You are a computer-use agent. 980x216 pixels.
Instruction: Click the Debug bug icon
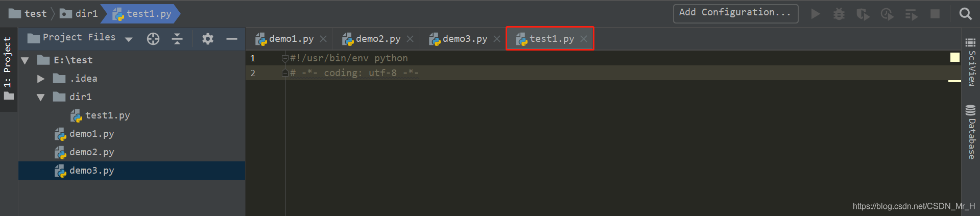tap(839, 14)
